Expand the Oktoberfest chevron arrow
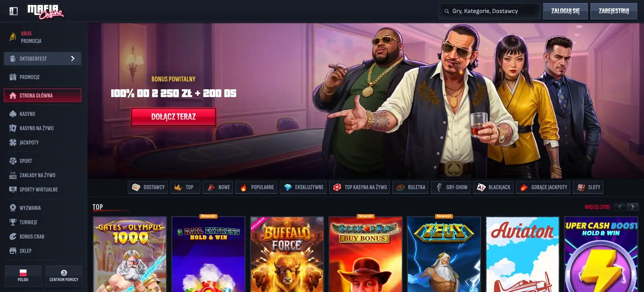 [73, 59]
